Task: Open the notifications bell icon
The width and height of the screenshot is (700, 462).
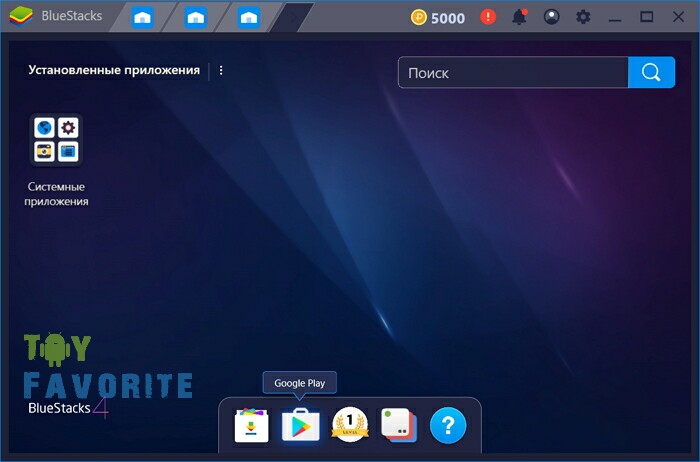Action: click(x=519, y=17)
